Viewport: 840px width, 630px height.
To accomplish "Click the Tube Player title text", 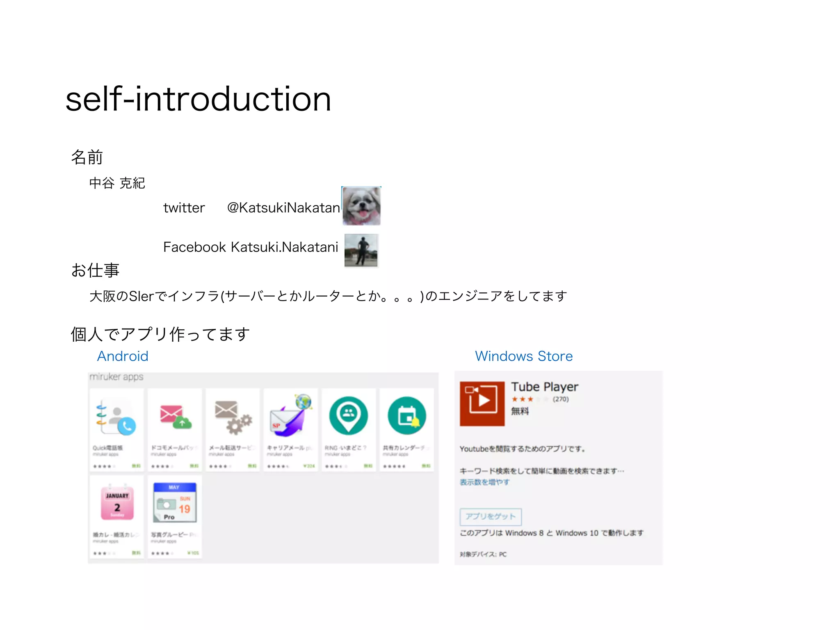I will (544, 387).
